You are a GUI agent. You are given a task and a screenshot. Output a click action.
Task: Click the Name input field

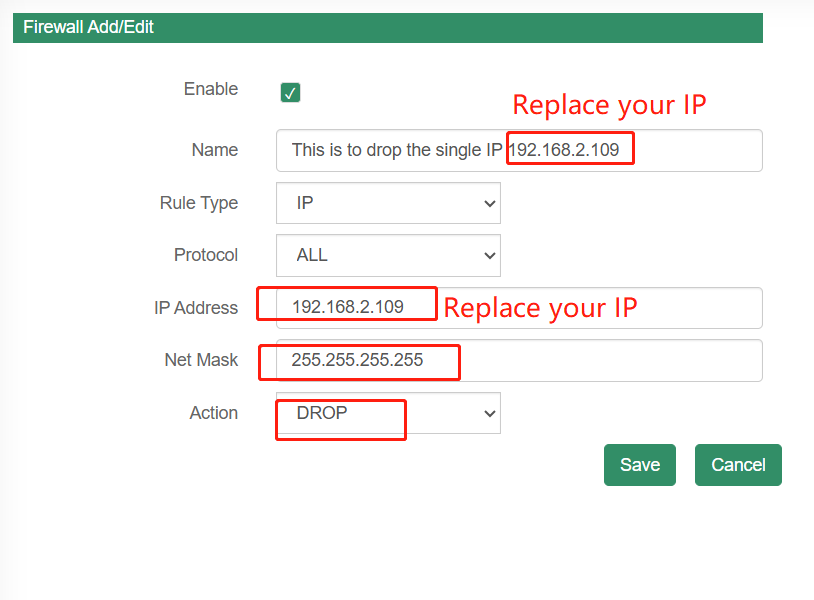[519, 151]
